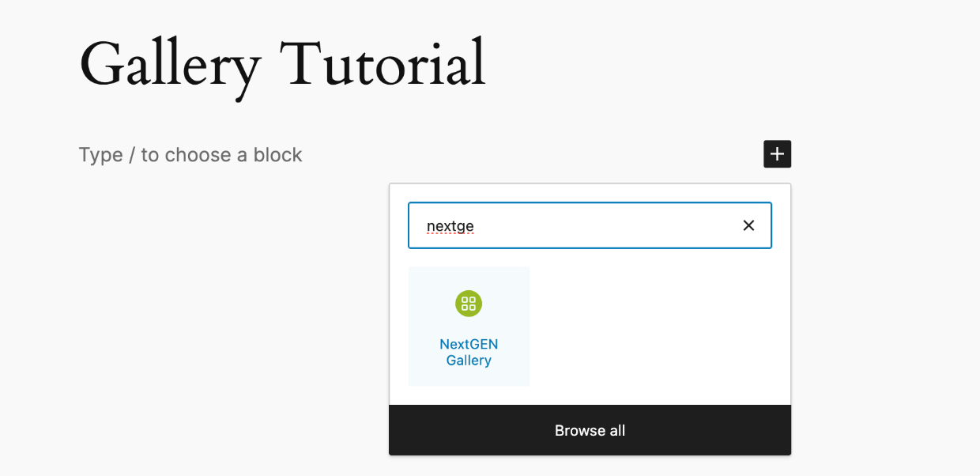Viewport: 980px width, 476px height.
Task: Click the Type / to choose a block placeholder
Action: pos(190,155)
